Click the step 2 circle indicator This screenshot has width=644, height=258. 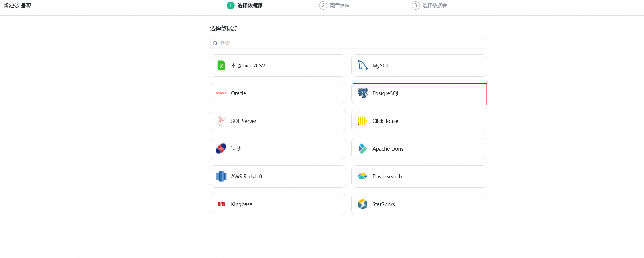(x=323, y=6)
